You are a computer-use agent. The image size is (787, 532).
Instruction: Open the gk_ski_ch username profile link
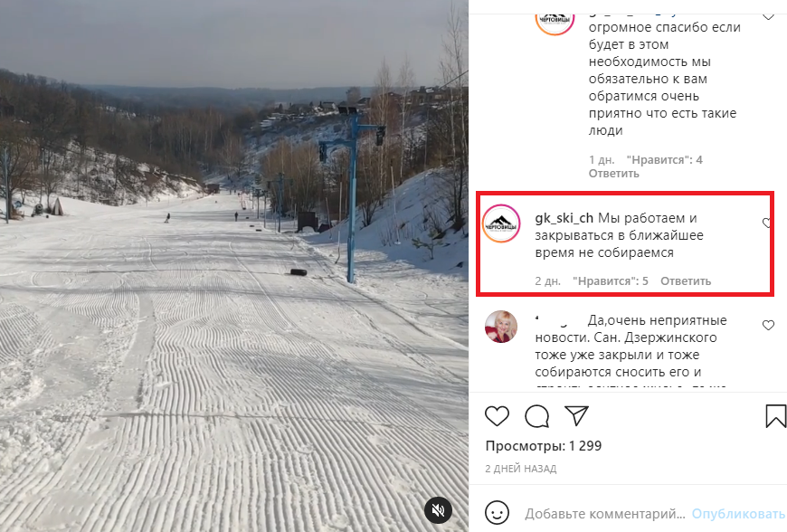pos(564,218)
